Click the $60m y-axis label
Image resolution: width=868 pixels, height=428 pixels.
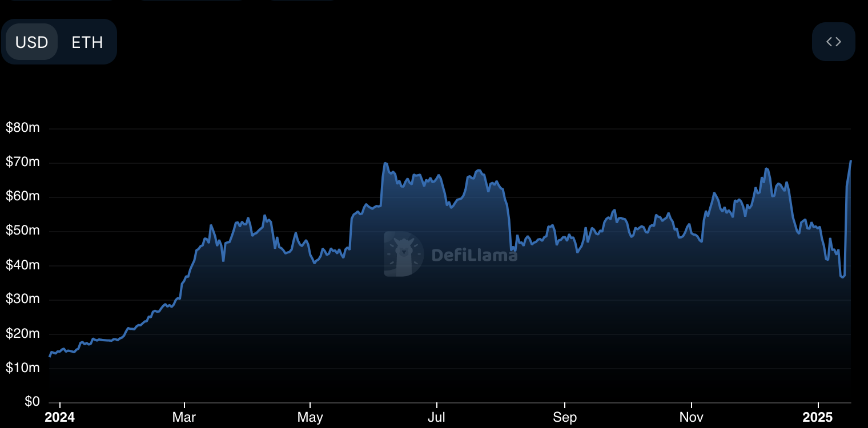(x=23, y=196)
